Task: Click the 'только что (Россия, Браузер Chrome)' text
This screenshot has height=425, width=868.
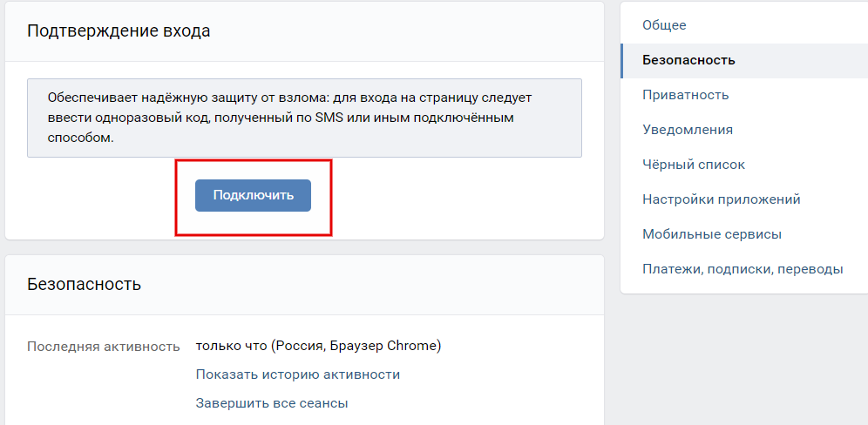Action: 318,346
